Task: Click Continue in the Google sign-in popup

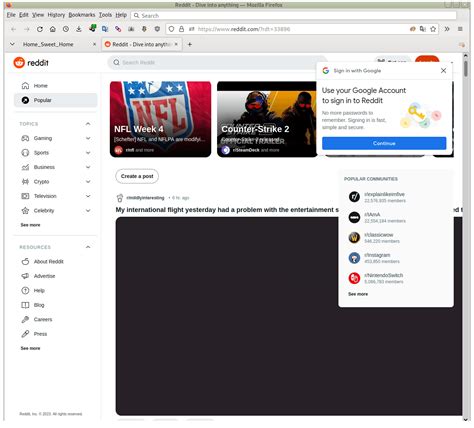Action: [x=384, y=143]
